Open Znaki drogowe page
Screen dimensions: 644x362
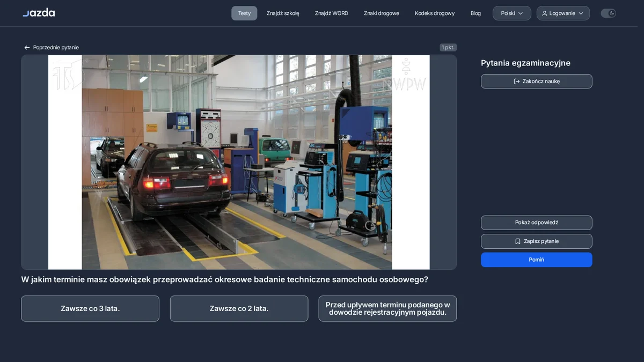382,13
